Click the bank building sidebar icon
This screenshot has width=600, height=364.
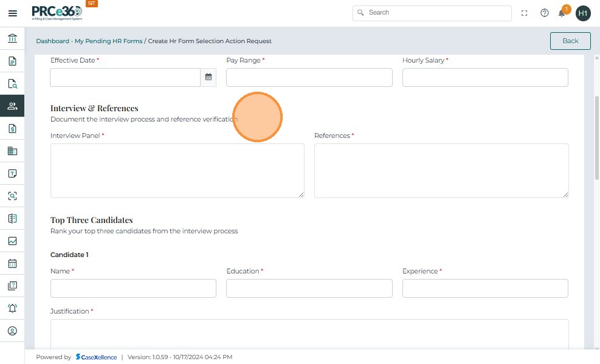click(x=12, y=39)
